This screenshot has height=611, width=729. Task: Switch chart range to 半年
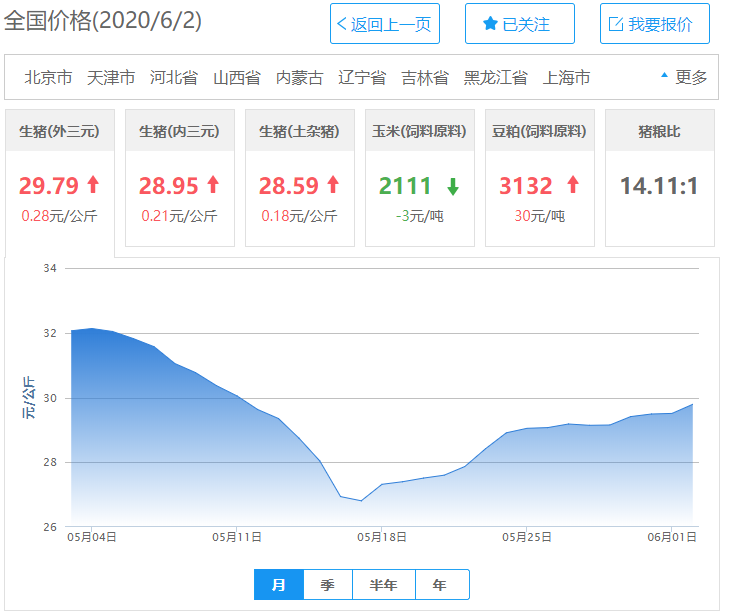tap(384, 584)
